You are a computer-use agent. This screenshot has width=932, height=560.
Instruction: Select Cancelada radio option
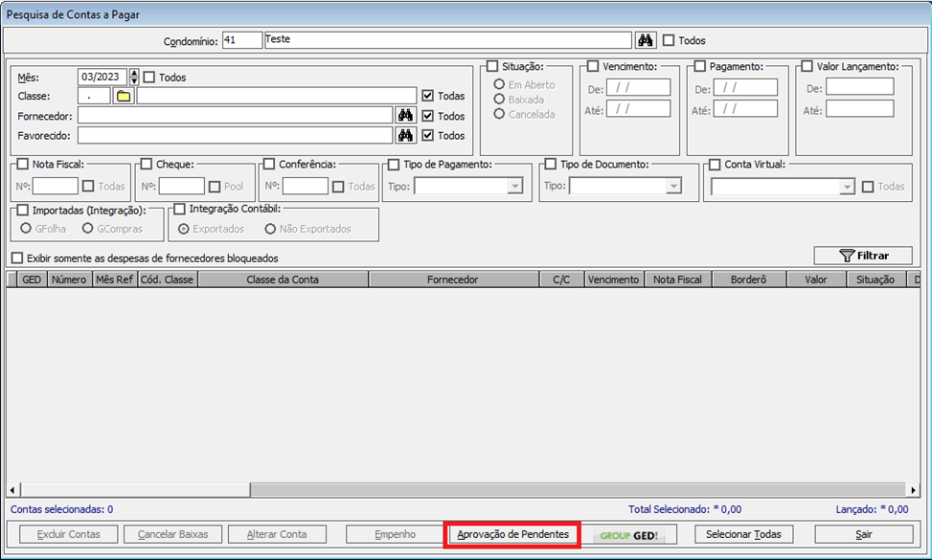tap(499, 113)
